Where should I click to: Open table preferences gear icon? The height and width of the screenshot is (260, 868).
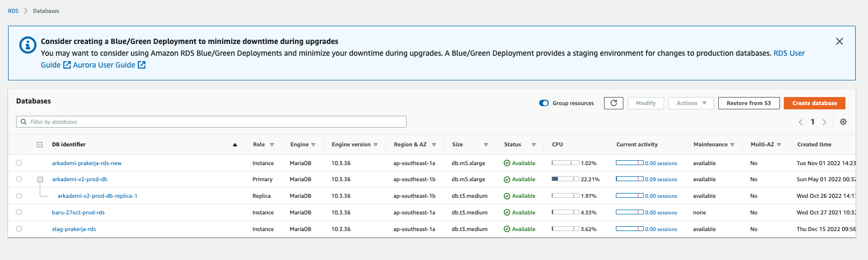click(x=843, y=122)
